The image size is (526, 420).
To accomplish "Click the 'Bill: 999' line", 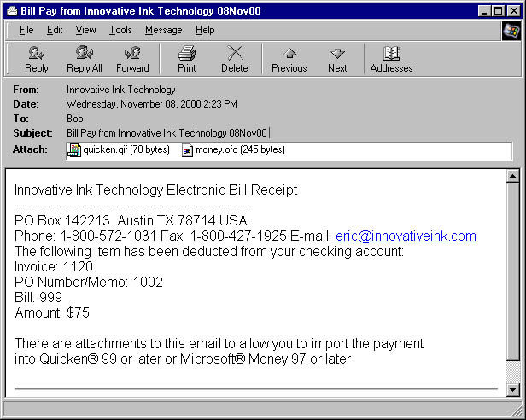I will [x=38, y=297].
